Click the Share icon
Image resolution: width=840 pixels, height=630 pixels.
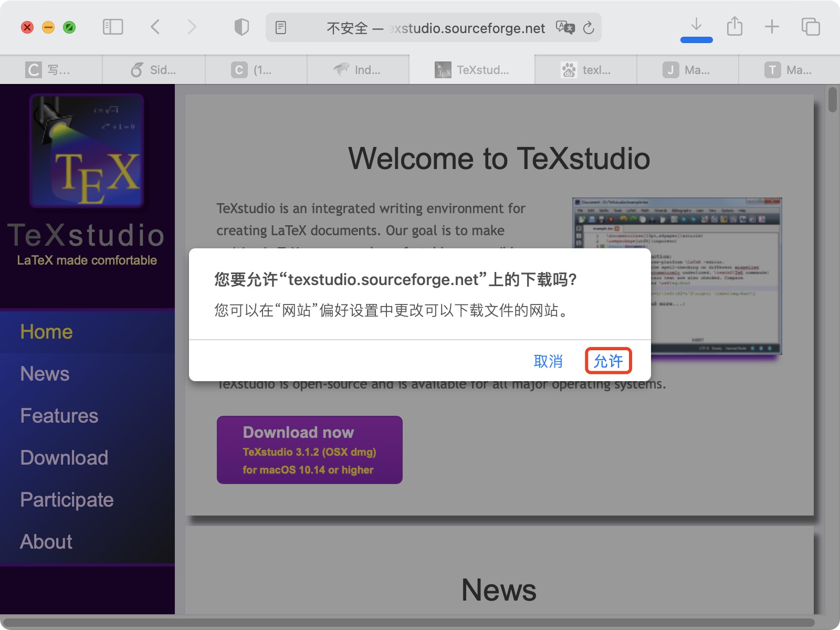(734, 26)
